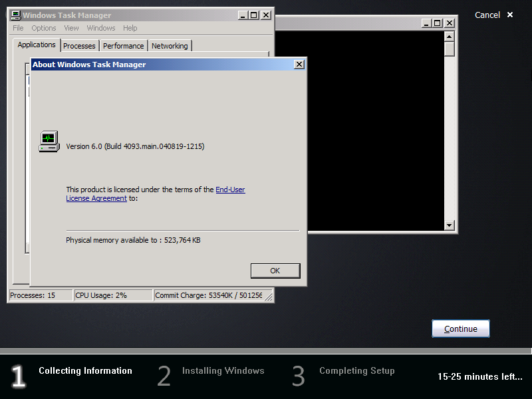Click the Continue button in setup
Image resolution: width=532 pixels, height=399 pixels.
(461, 329)
